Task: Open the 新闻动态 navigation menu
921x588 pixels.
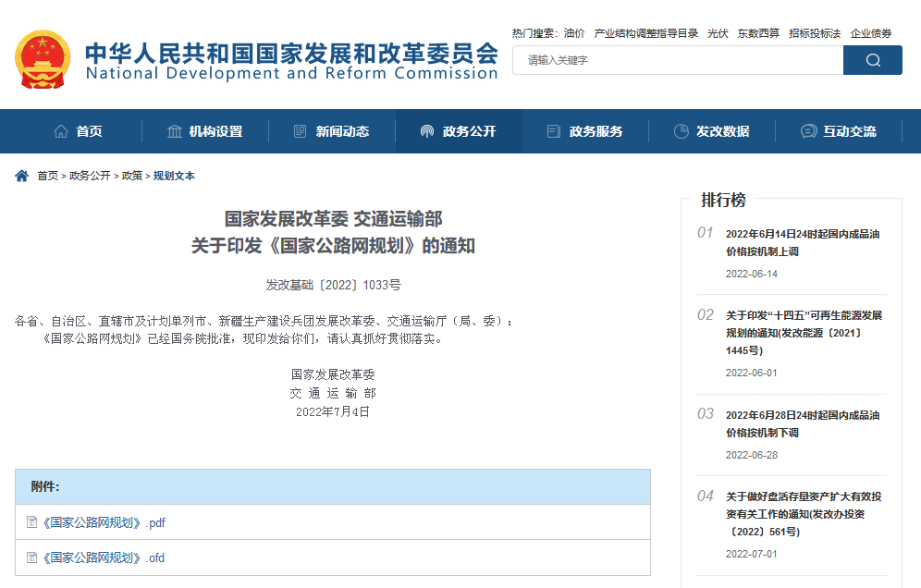Action: 332,131
